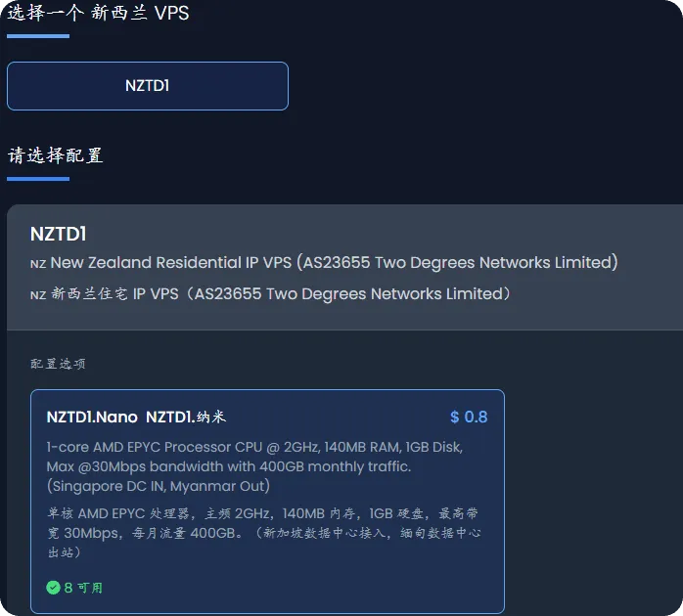Click the green checkmark availability icon

pyautogui.click(x=53, y=588)
